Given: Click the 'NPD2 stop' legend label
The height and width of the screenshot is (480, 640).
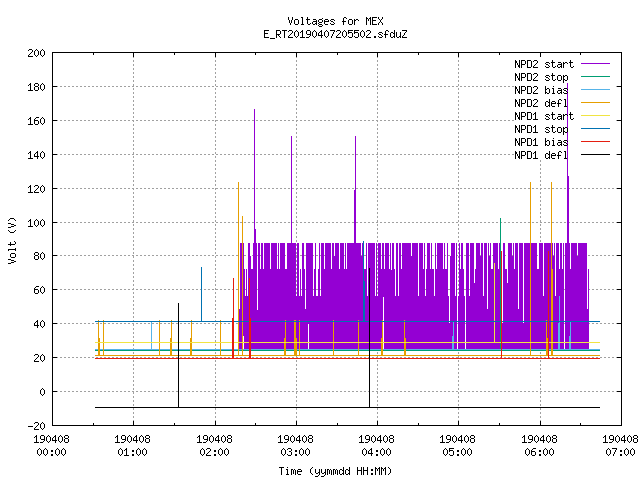Looking at the screenshot, I should [x=541, y=77].
